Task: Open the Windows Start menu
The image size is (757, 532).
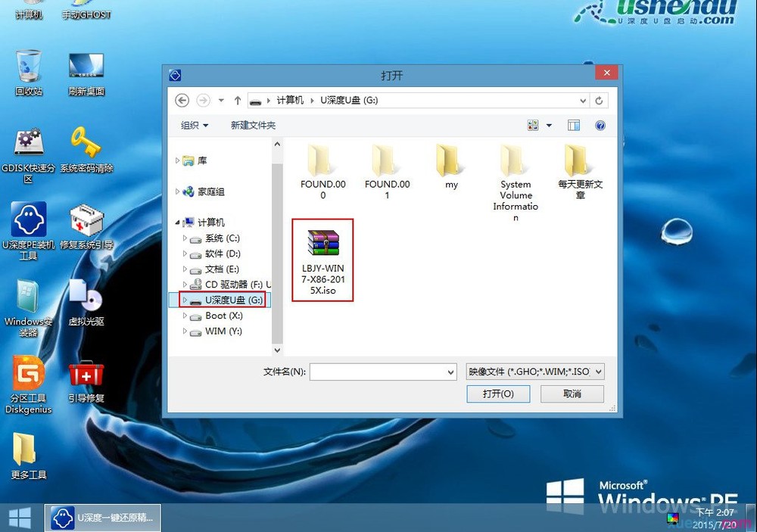Action: tap(20, 518)
